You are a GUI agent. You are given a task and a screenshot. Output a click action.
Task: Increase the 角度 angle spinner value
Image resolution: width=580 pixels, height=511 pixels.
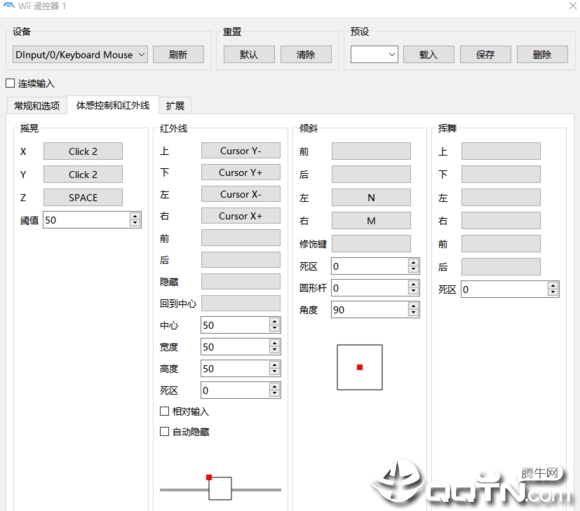[414, 306]
